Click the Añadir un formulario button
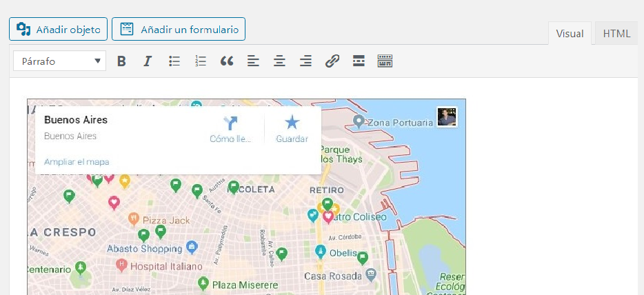Image resolution: width=644 pixels, height=295 pixels. pos(179,29)
